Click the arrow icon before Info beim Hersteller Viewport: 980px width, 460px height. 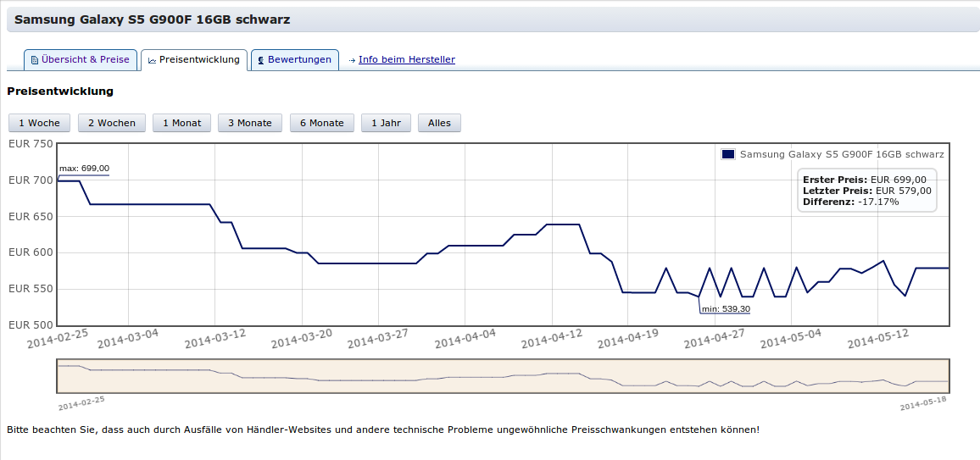coord(352,60)
